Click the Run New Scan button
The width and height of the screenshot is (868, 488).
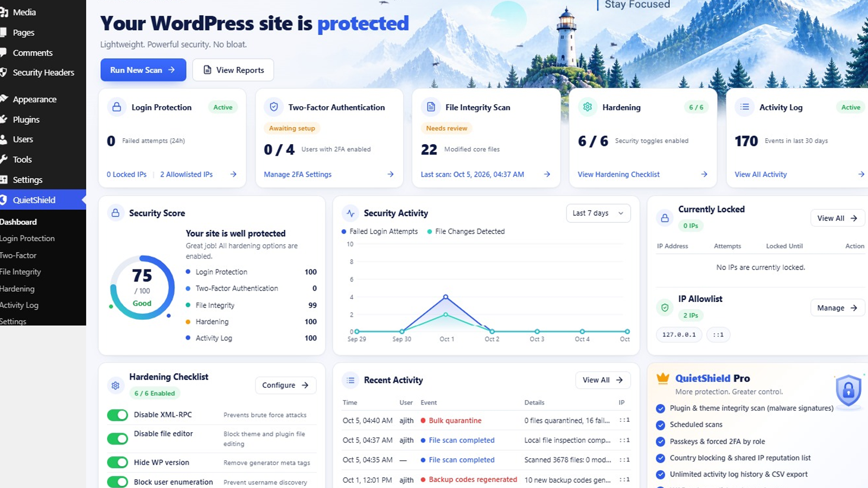pyautogui.click(x=143, y=70)
